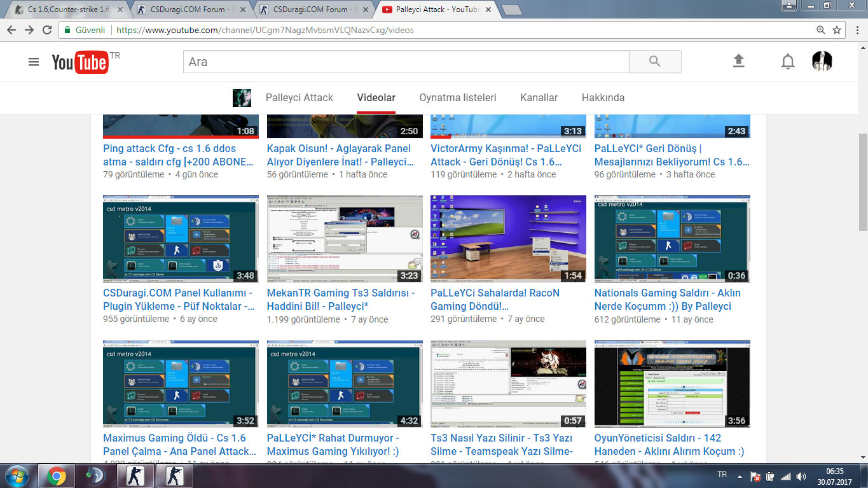868x488 pixels.
Task: Click the page vertical scrollbar thumb
Action: 862,181
